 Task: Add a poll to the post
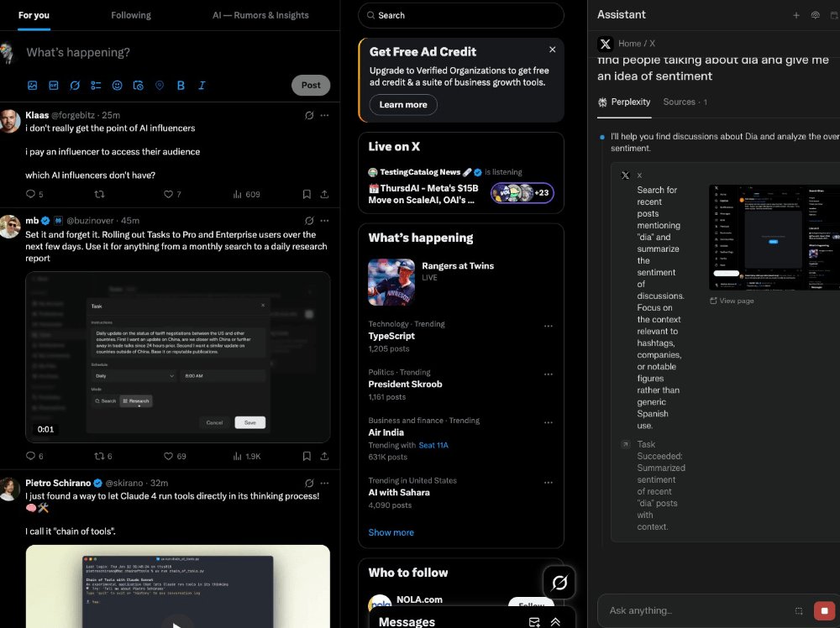point(96,85)
